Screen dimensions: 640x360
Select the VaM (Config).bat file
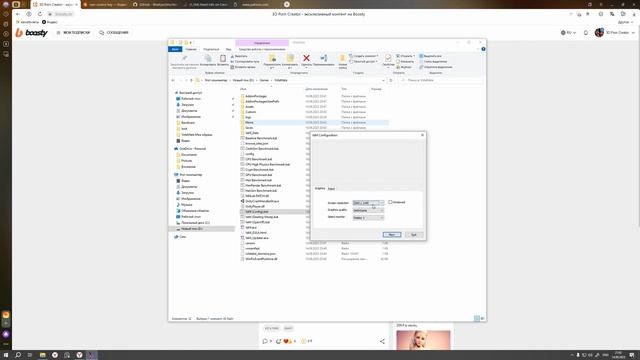pyautogui.click(x=257, y=212)
